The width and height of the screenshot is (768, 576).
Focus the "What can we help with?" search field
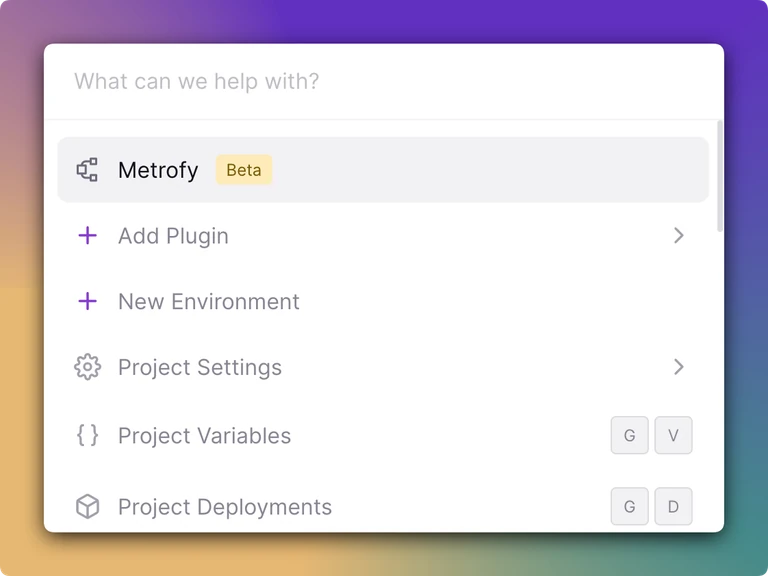coord(383,81)
